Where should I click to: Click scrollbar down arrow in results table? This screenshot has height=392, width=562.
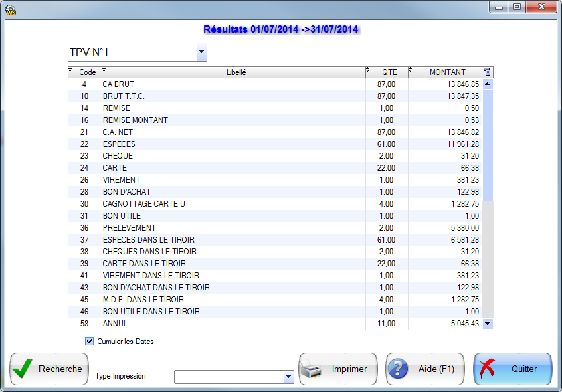(x=488, y=324)
